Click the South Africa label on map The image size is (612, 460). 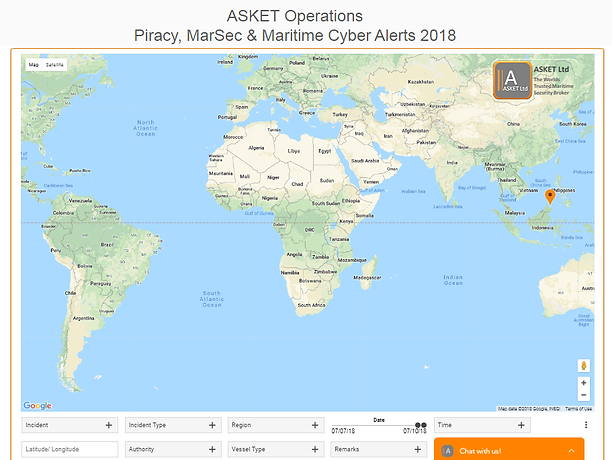(x=311, y=305)
